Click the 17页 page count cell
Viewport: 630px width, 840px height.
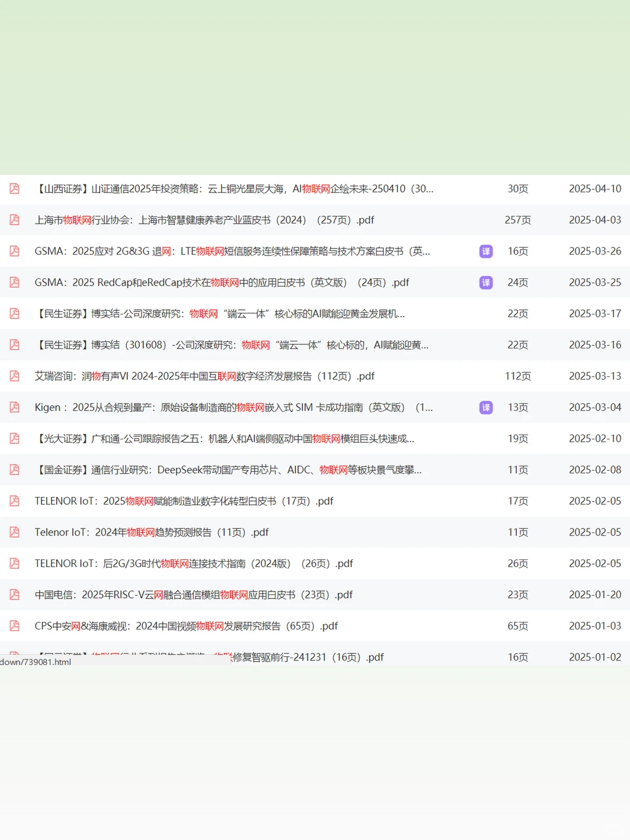pyautogui.click(x=518, y=501)
